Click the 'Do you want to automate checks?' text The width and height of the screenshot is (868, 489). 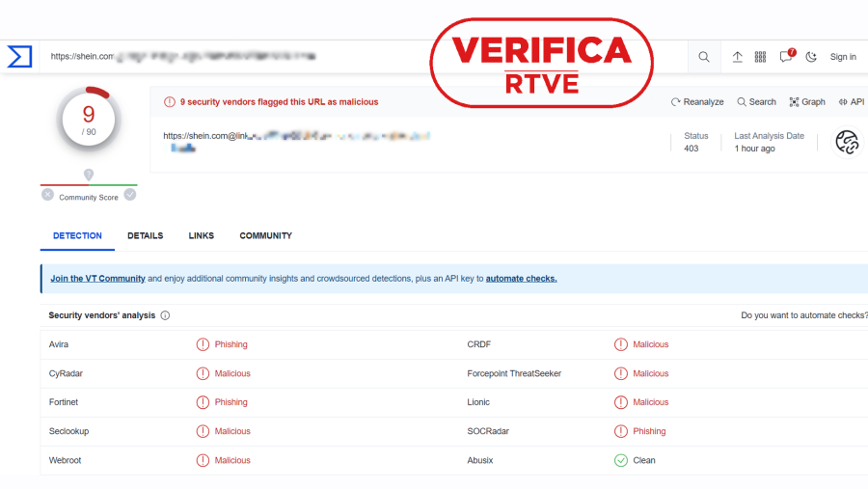click(x=803, y=315)
